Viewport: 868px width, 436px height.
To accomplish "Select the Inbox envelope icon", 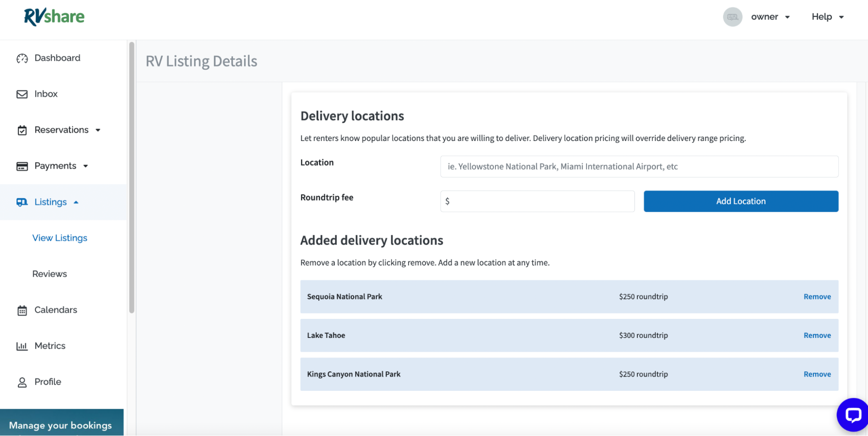I will [22, 94].
